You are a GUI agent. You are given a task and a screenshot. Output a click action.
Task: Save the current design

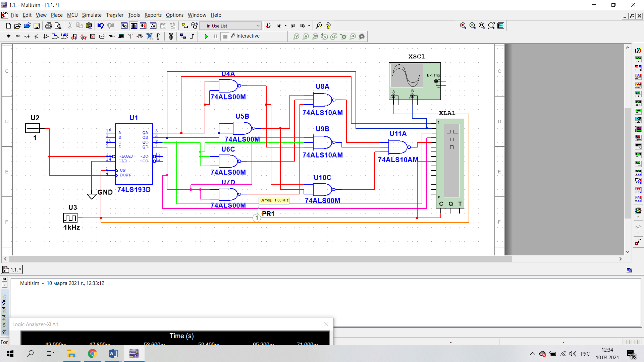(37, 26)
